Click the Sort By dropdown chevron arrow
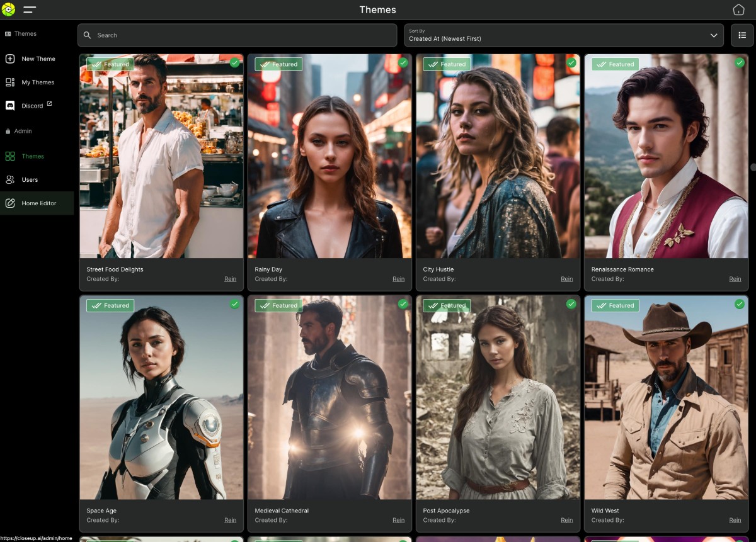The width and height of the screenshot is (756, 542). click(x=714, y=35)
